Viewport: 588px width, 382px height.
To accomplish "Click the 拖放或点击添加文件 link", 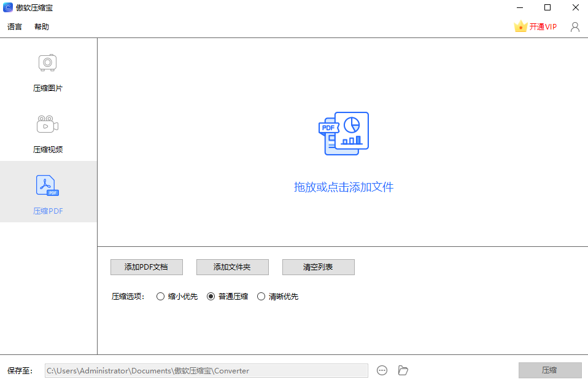I will click(344, 187).
